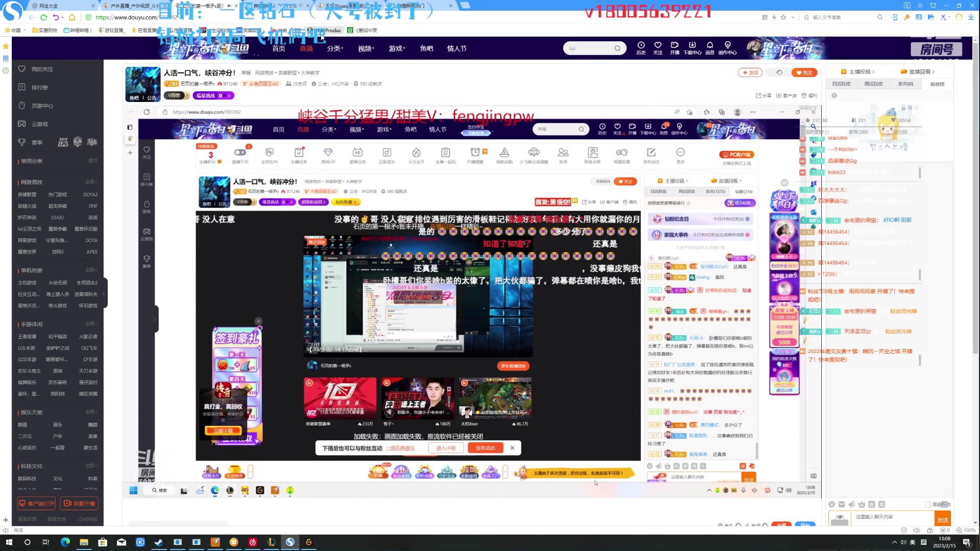Click help question icon under 日活跃度 tab

click(834, 95)
